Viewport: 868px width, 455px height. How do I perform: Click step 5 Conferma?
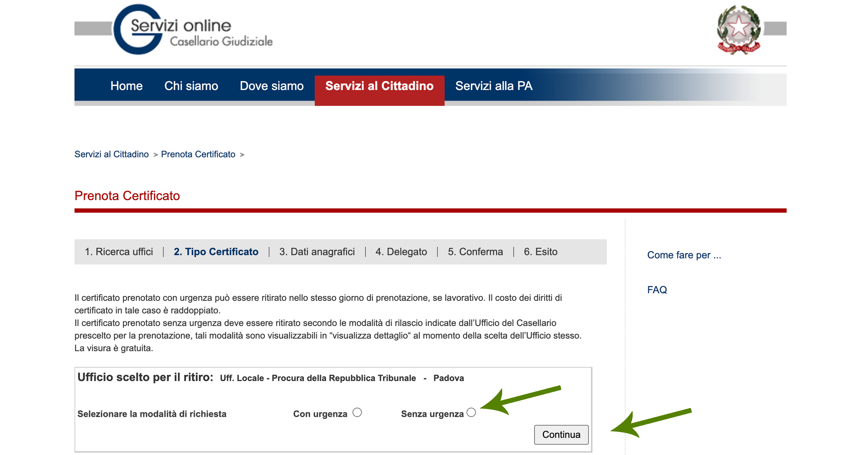[475, 252]
